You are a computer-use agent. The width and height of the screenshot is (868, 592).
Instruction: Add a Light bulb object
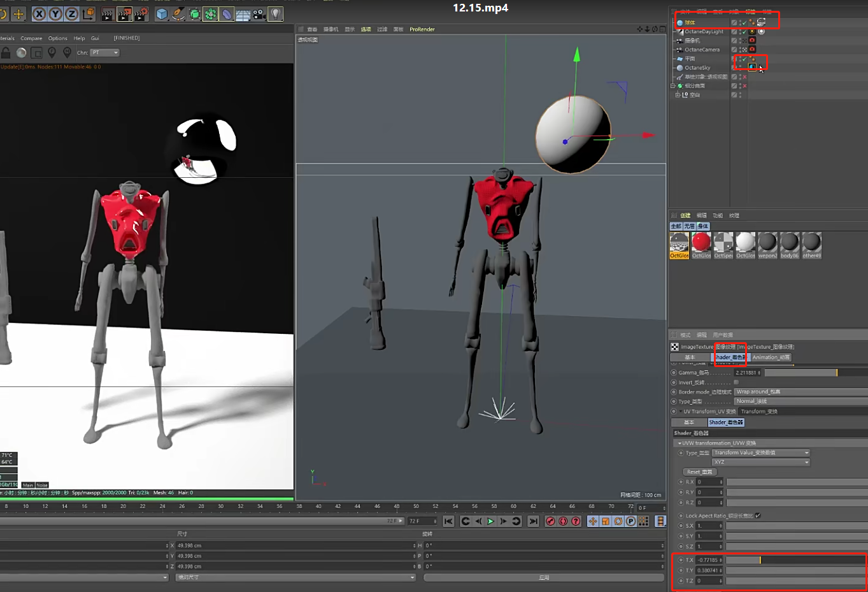(275, 13)
